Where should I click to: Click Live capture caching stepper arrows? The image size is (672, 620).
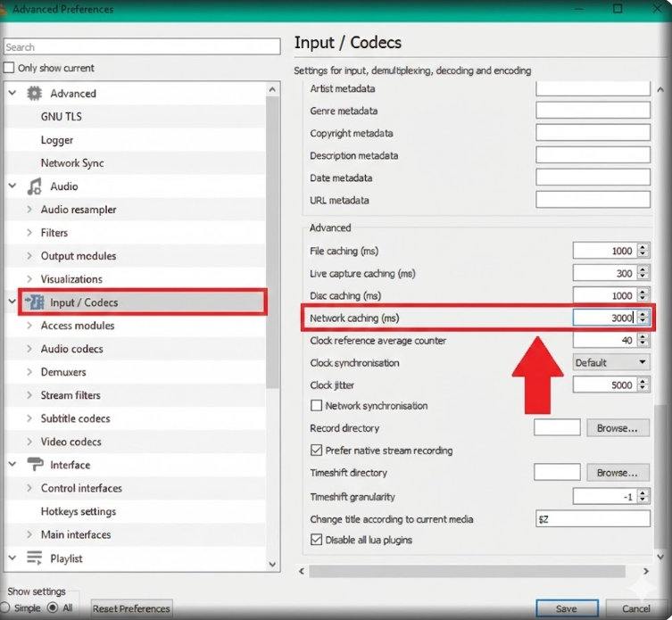click(643, 273)
